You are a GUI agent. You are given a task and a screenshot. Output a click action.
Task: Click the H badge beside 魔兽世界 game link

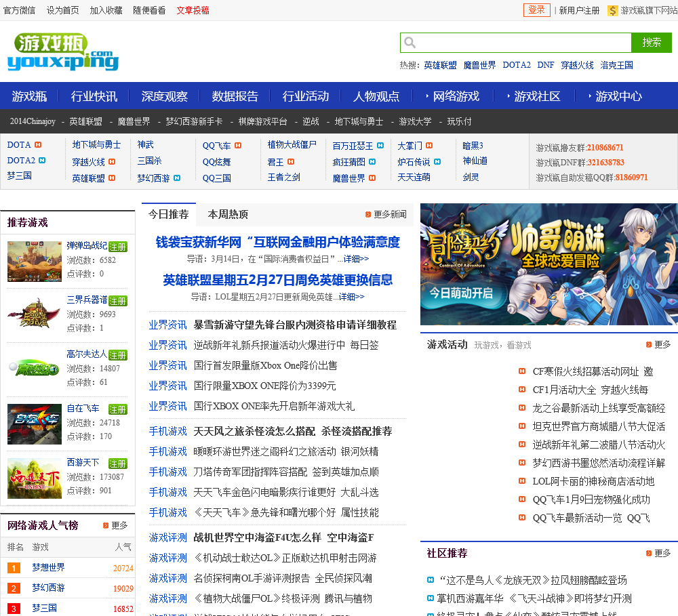tap(372, 178)
